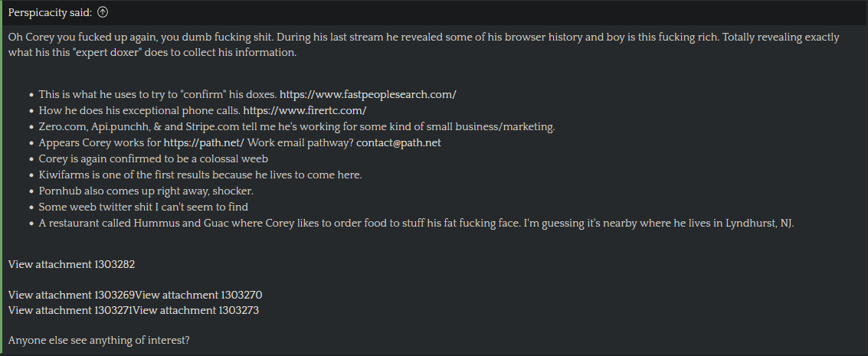Follow the https://path.net/ hyperlink

(x=204, y=142)
